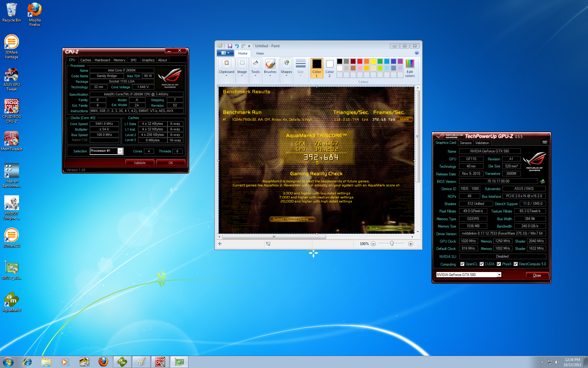Click the Undo arrow in Paint
Screen dimensions: 588x368
(x=237, y=46)
